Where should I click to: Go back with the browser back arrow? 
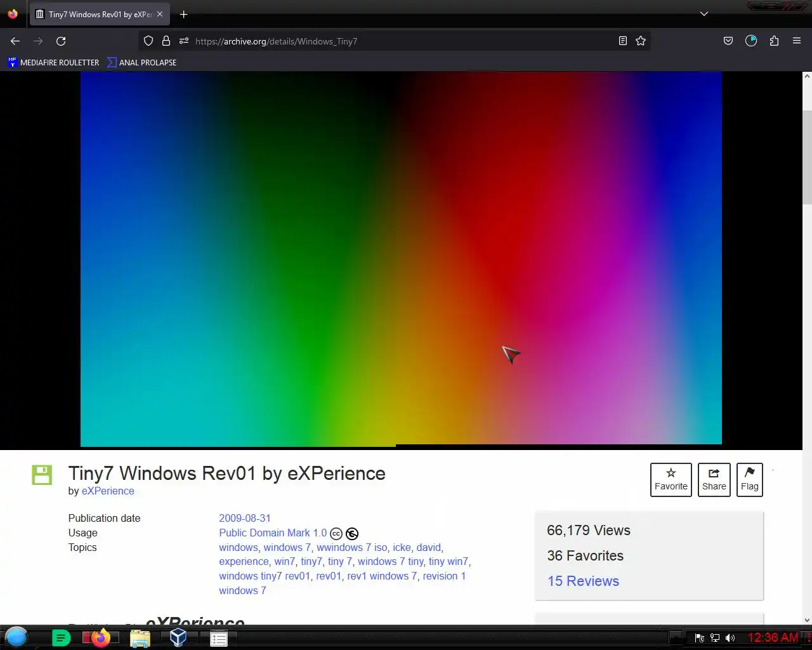click(x=15, y=41)
